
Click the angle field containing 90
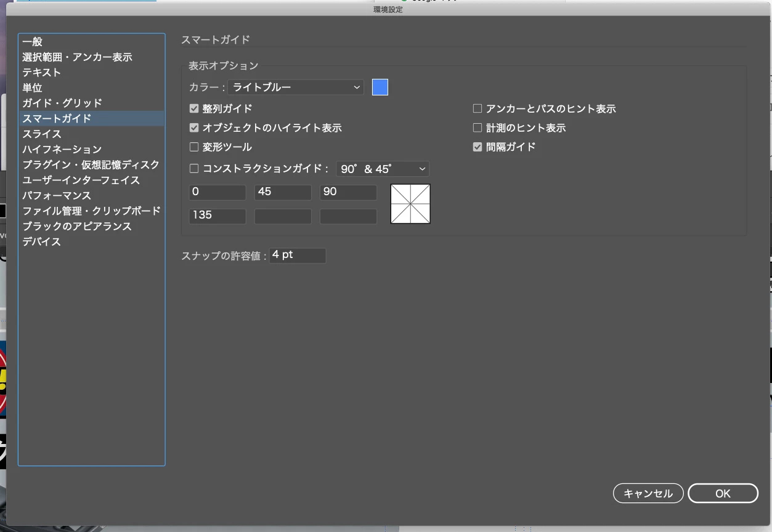point(348,192)
